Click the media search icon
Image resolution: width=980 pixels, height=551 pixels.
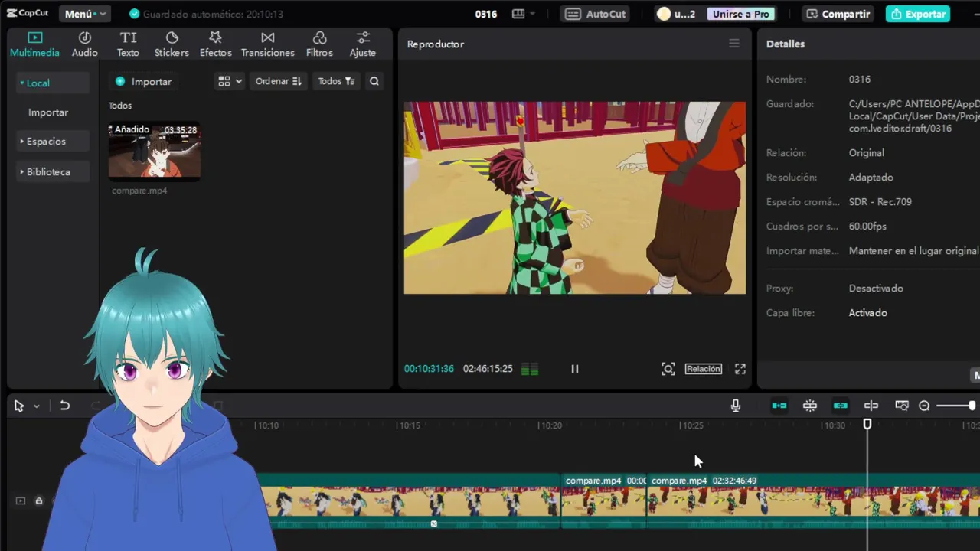[374, 81]
